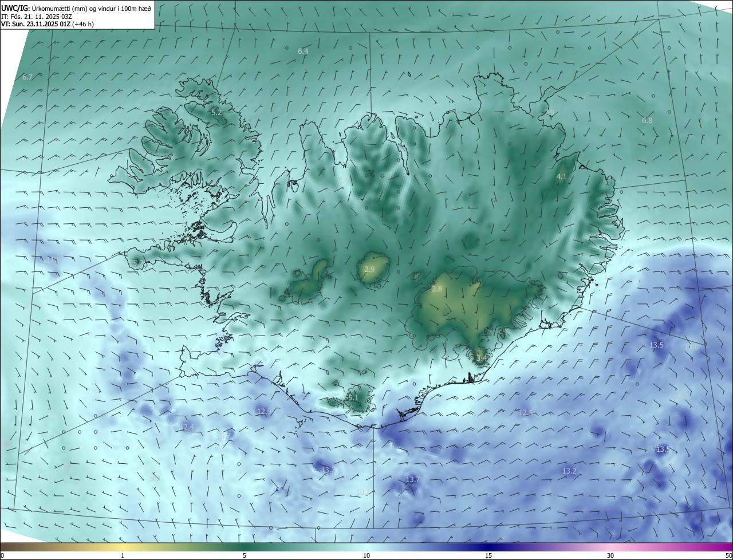The width and height of the screenshot is (733, 560).
Task: Click the offshore value 12.4
Action: click(187, 427)
